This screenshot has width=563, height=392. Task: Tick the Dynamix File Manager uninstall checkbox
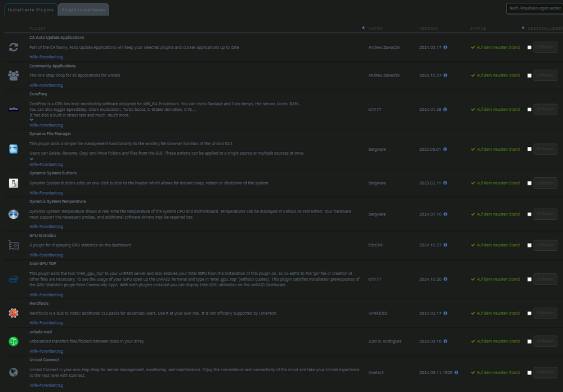(529, 149)
